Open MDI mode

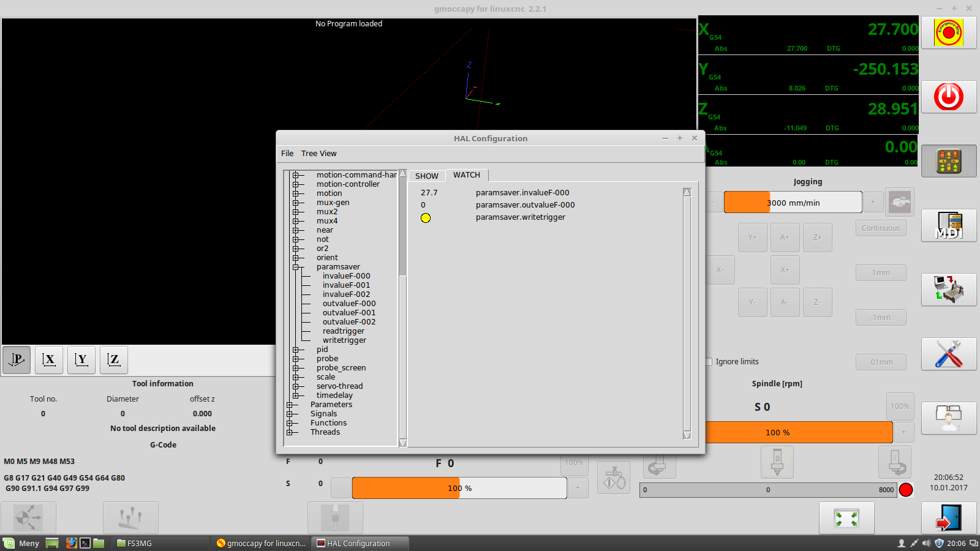point(948,225)
